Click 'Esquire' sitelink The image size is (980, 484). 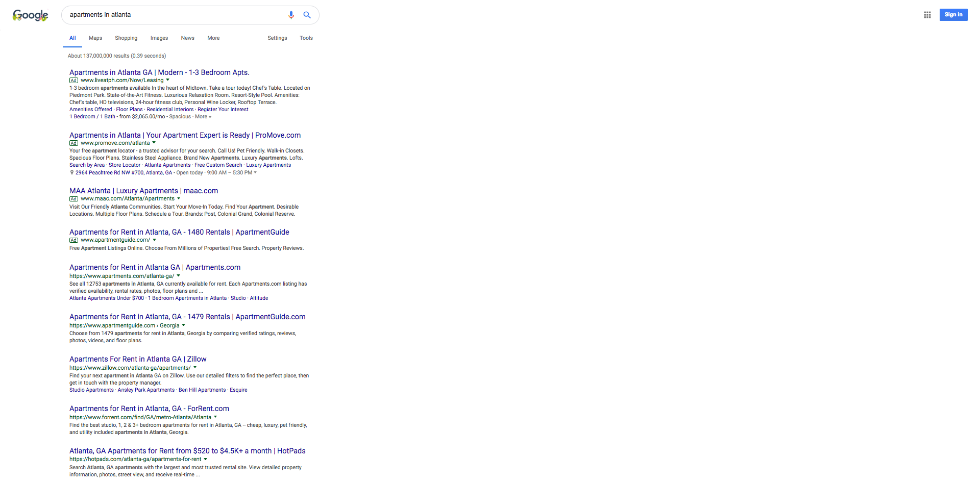[x=238, y=390]
